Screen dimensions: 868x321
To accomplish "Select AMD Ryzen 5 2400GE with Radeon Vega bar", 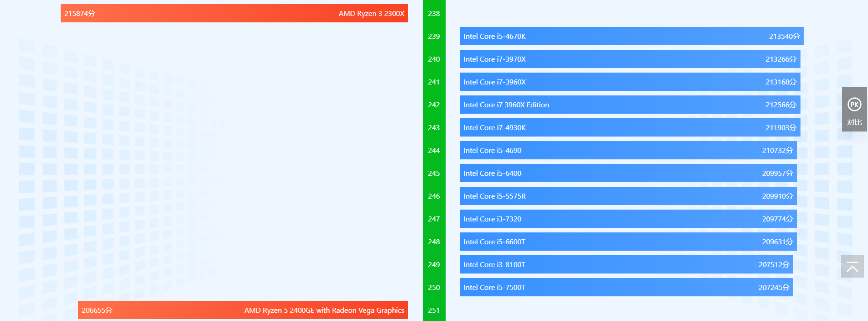I will [243, 310].
